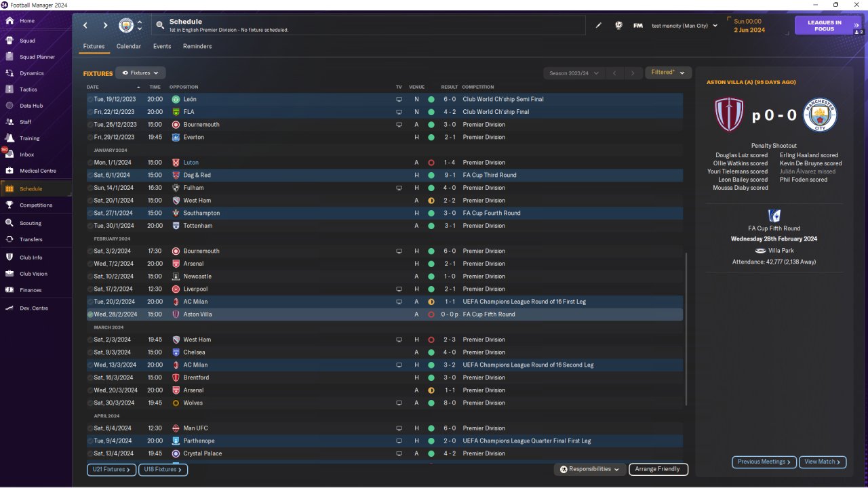Open the Inbox icon with notifications
The image size is (868, 488).
(9, 155)
